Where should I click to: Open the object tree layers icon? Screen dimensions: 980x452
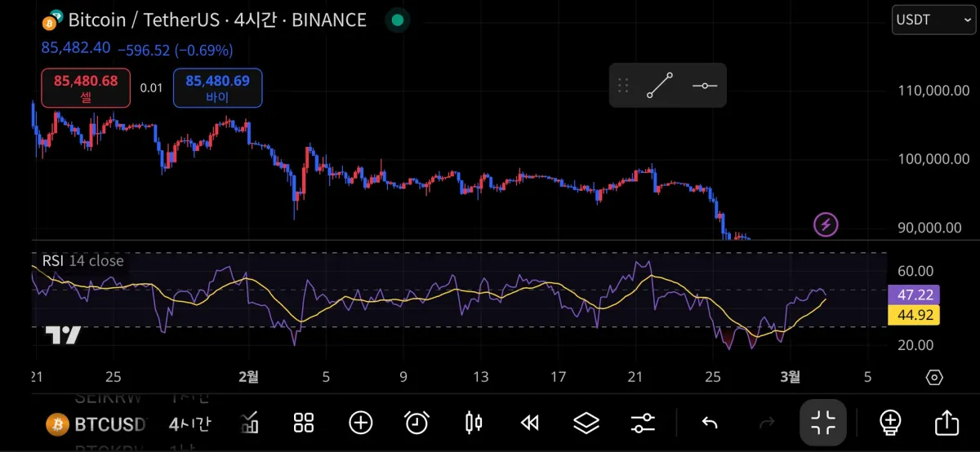(x=586, y=422)
